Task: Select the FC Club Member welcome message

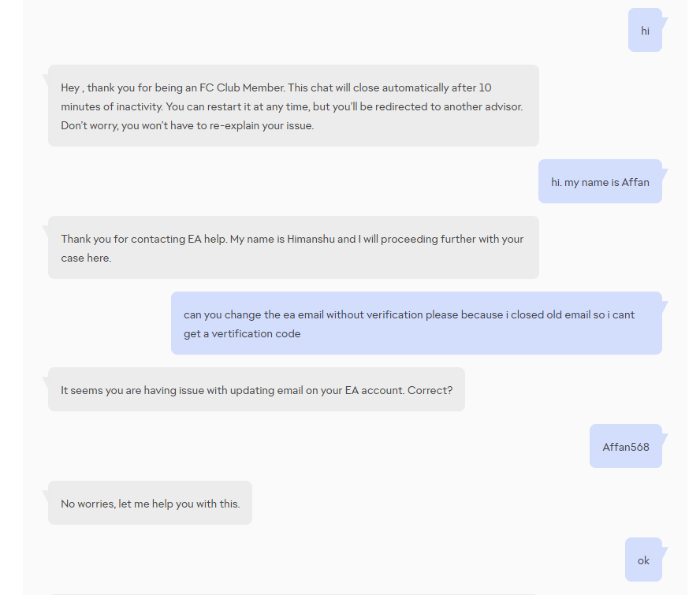Action: pyautogui.click(x=293, y=106)
